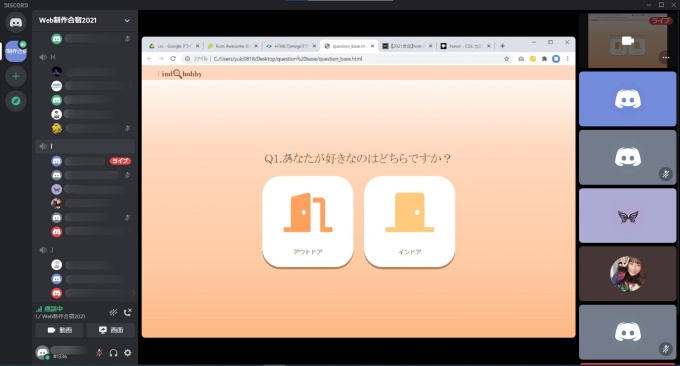This screenshot has width=680, height=366.
Task: Open Explore Public Servers compass icon
Action: click(16, 101)
